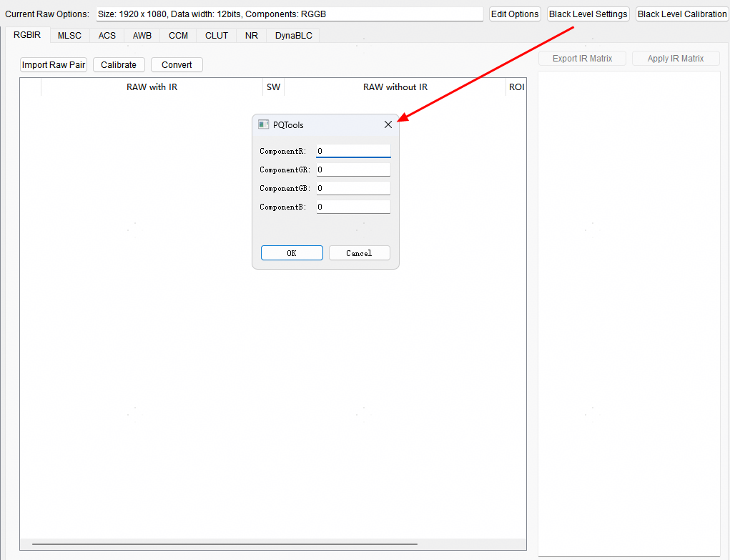Click OK in the PQTools dialog
The image size is (730, 560).
click(292, 253)
